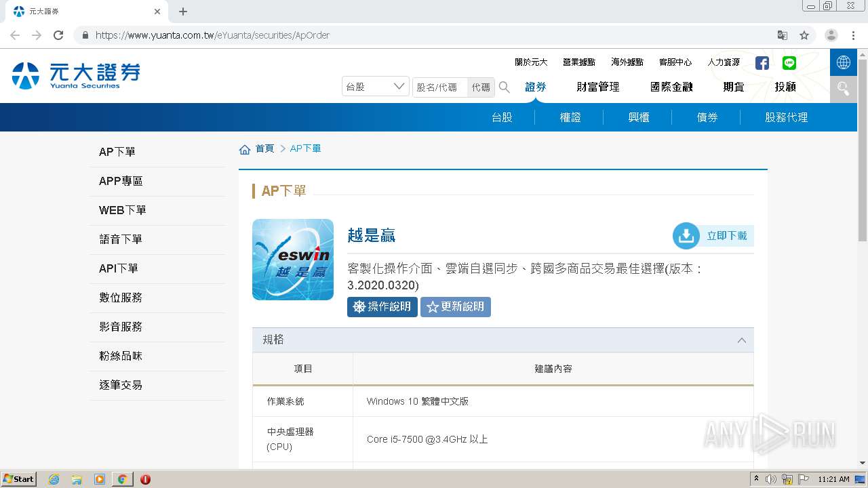
Task: Open 人力資源 top link
Action: [724, 62]
